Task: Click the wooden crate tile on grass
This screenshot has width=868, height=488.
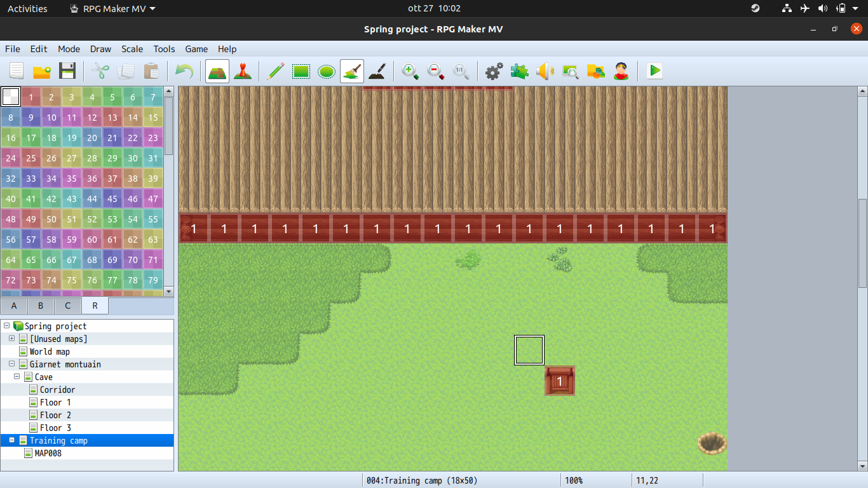Action: pos(560,381)
